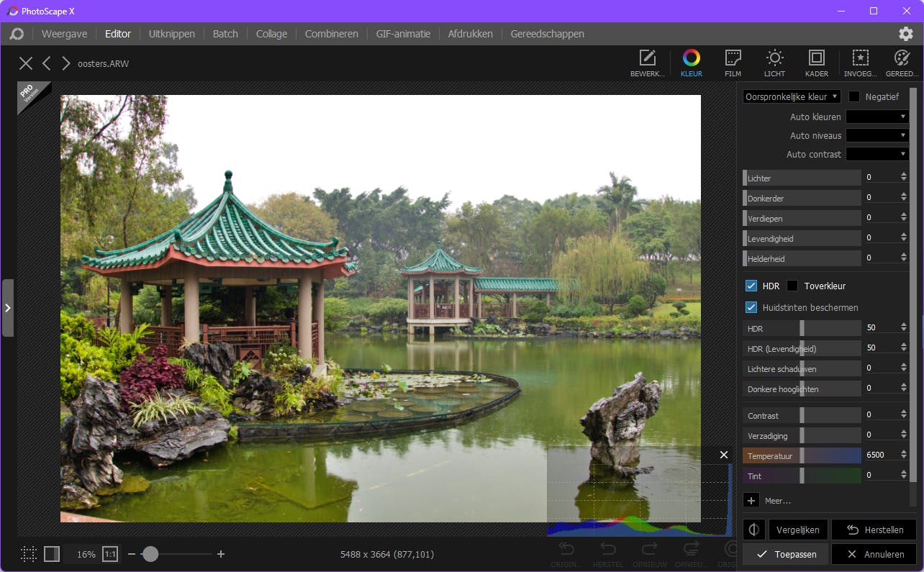Click the Lichtere schaduwen slider
This screenshot has width=924, height=572.
point(802,368)
